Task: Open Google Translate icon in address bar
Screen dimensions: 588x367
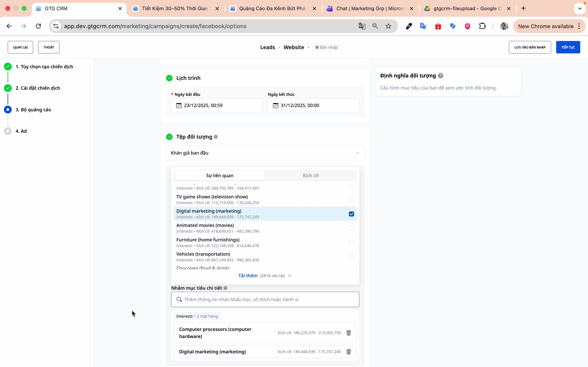Action: (x=362, y=26)
